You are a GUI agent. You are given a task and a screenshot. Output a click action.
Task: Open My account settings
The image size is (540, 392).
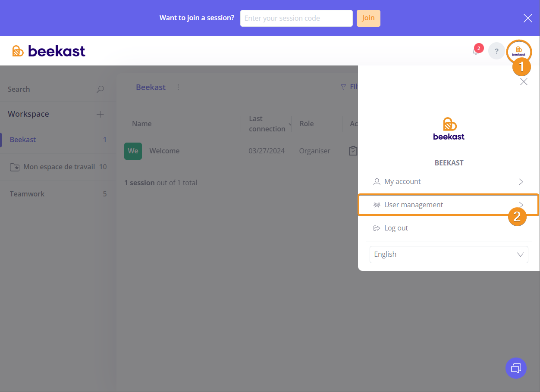click(449, 182)
